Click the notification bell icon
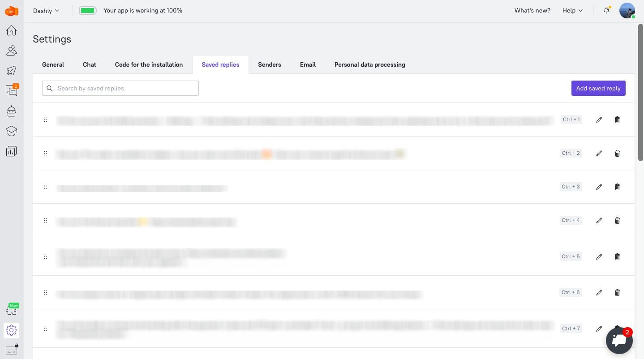The image size is (644, 359). coord(606,10)
